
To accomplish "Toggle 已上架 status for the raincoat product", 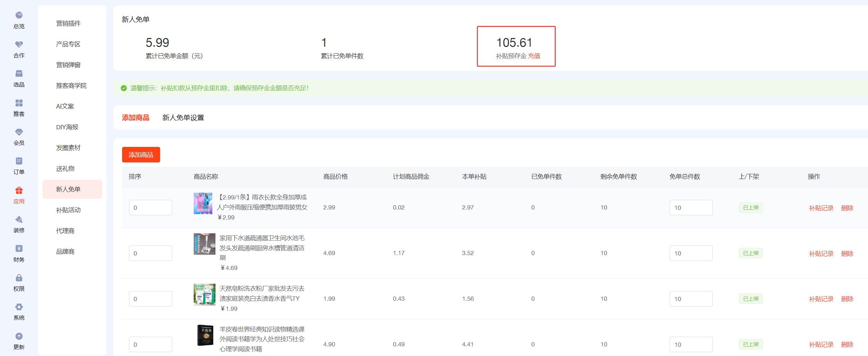I will pyautogui.click(x=750, y=208).
